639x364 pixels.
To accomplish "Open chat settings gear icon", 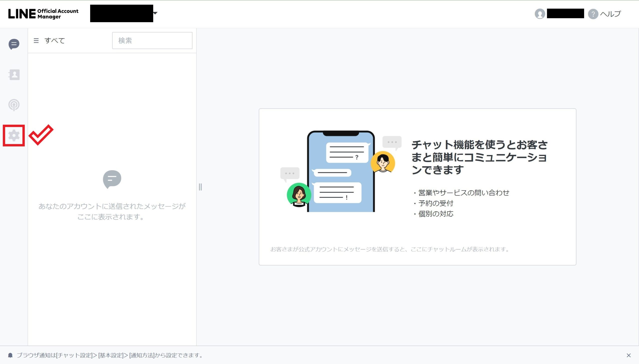I will click(14, 135).
